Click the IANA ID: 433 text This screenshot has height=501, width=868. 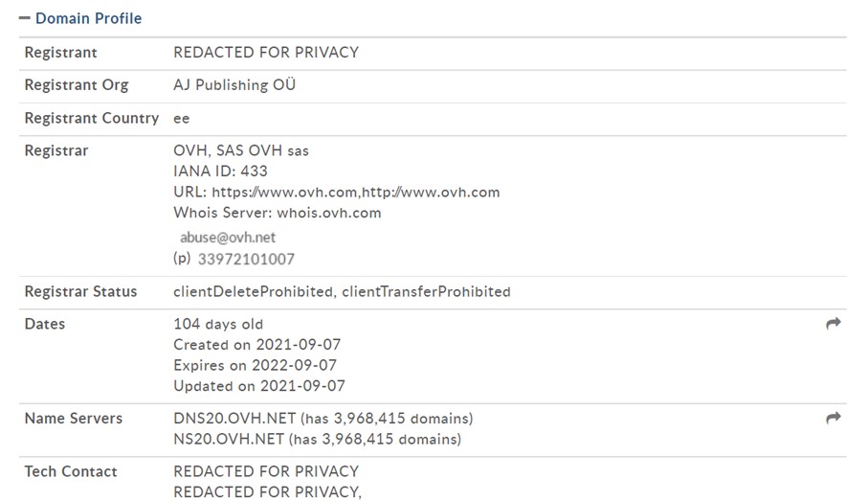pyautogui.click(x=220, y=171)
